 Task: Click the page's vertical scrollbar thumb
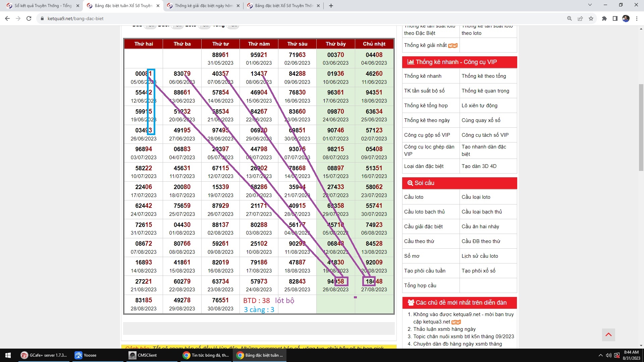(x=641, y=127)
